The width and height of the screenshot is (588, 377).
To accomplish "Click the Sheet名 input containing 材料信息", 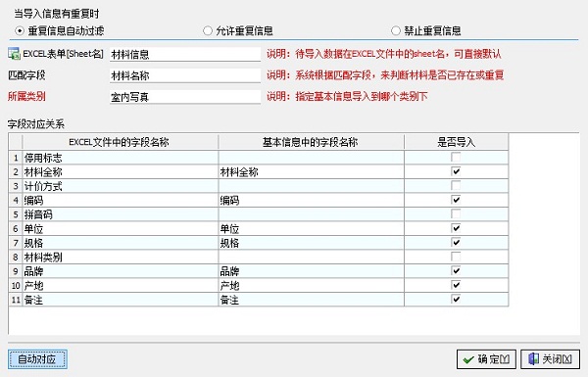I will (x=185, y=54).
